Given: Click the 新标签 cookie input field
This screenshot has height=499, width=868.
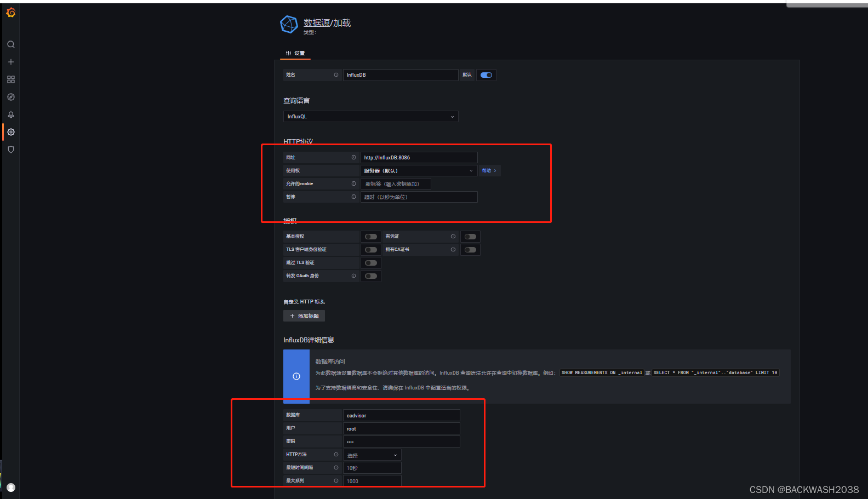Looking at the screenshot, I should pyautogui.click(x=396, y=184).
